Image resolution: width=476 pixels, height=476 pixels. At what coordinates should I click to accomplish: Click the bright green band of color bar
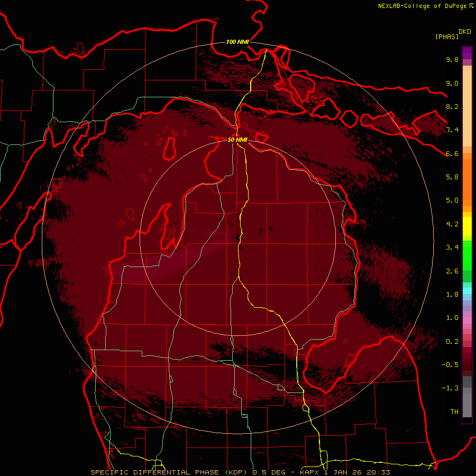pos(467,255)
